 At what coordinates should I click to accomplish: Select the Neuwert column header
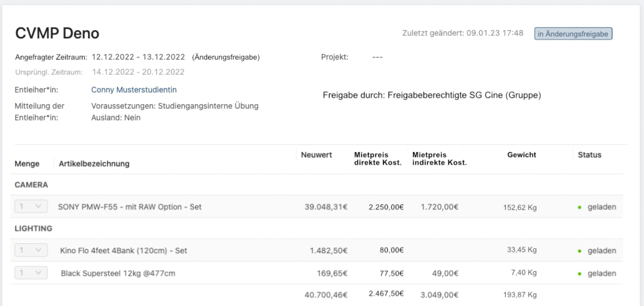[x=316, y=155]
